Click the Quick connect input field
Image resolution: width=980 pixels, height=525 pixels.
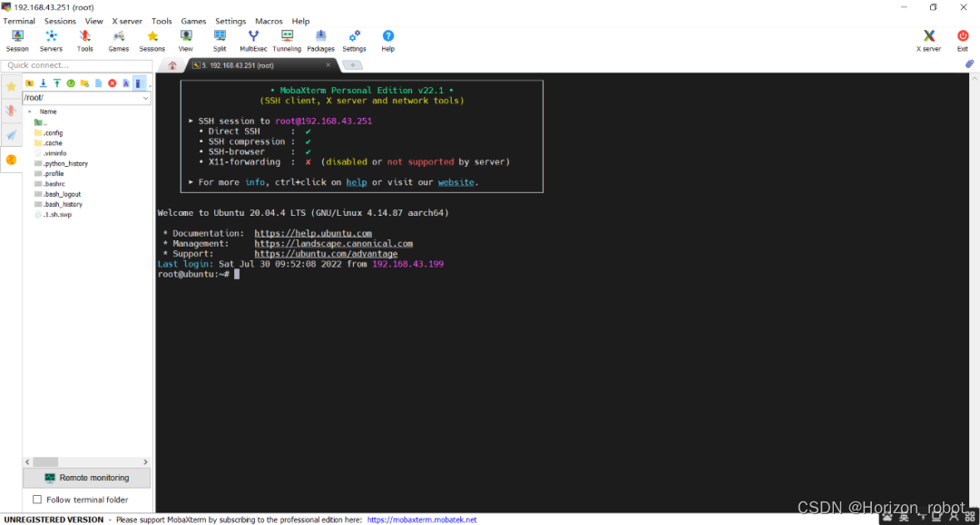77,65
